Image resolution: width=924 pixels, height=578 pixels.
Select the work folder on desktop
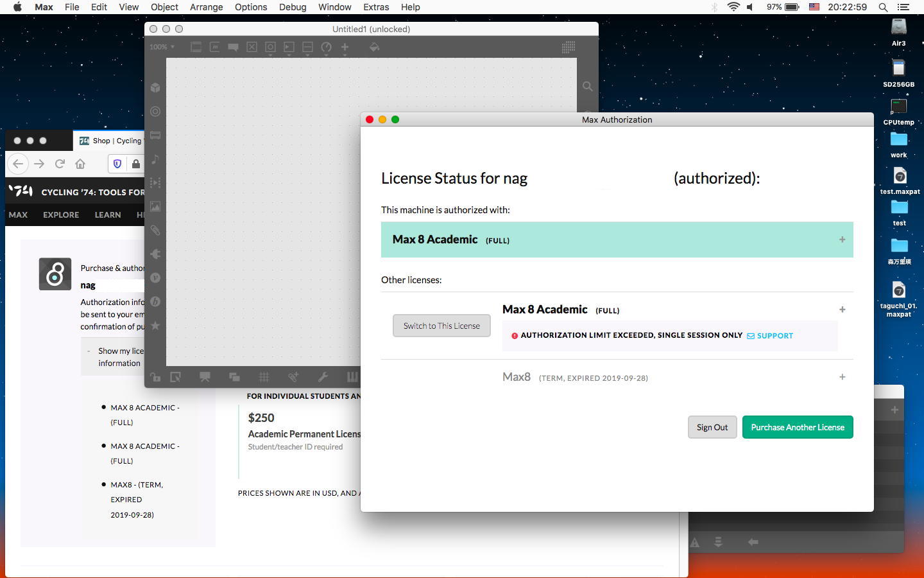tap(899, 144)
